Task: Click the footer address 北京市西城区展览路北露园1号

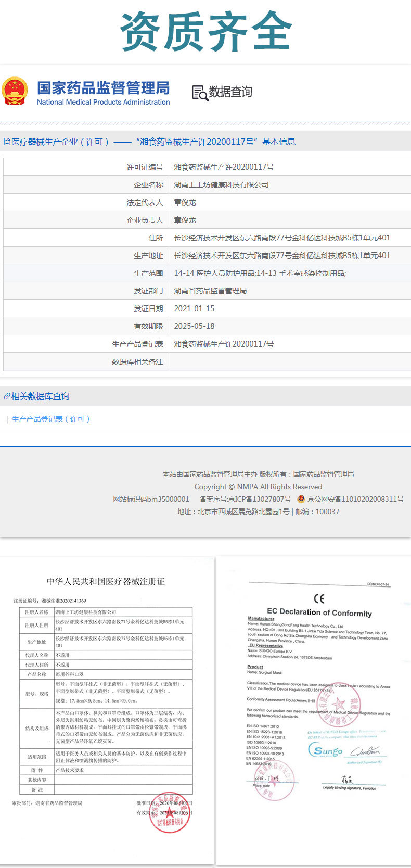Action: coord(243,512)
